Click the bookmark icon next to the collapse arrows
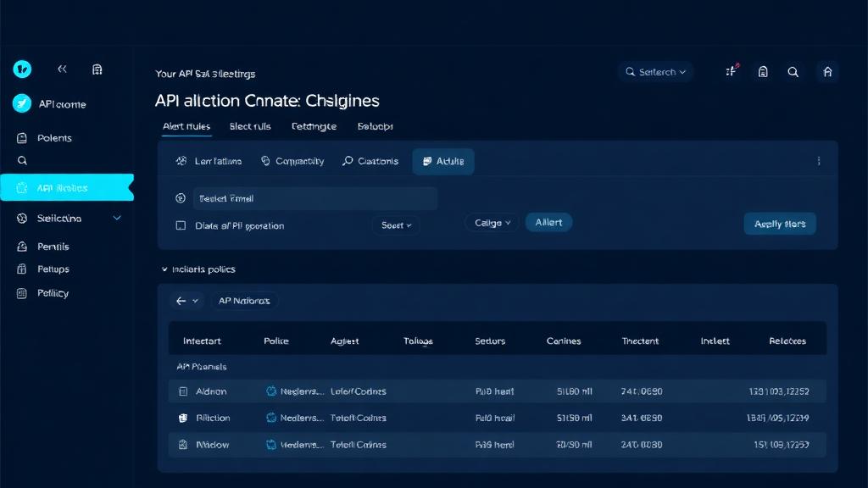868x488 pixels. [97, 69]
